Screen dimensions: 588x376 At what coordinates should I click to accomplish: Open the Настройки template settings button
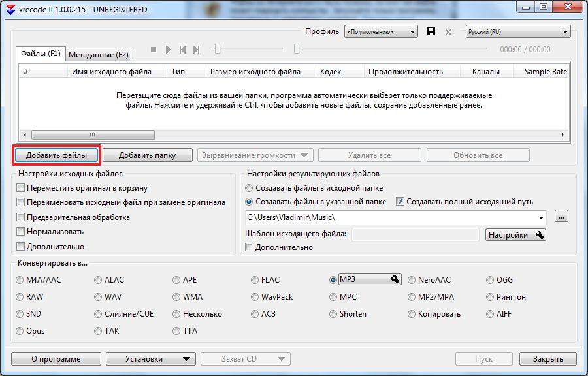pyautogui.click(x=515, y=235)
